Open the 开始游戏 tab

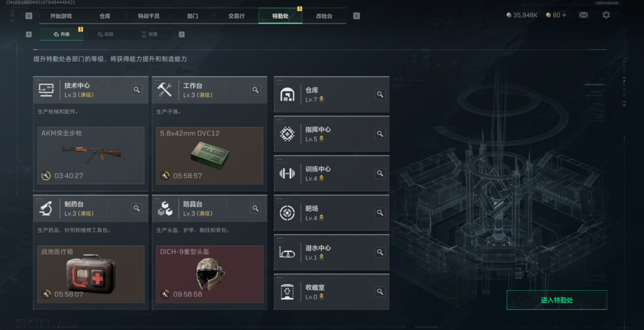(x=61, y=16)
